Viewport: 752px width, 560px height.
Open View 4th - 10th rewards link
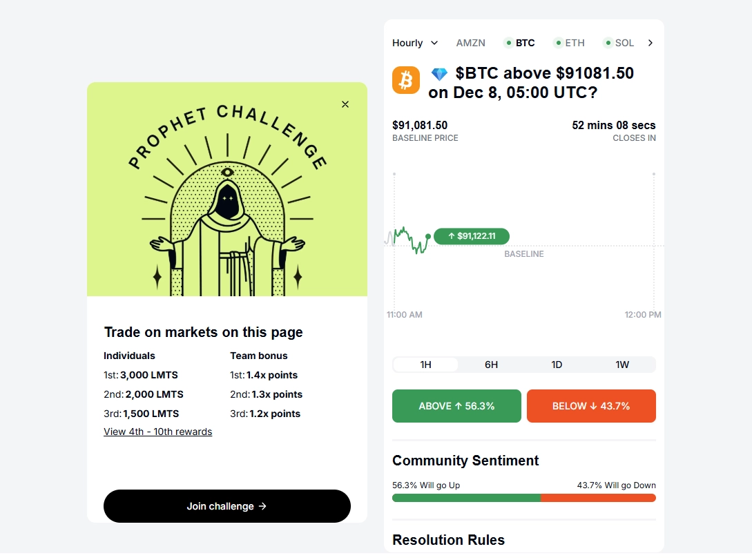(x=157, y=432)
